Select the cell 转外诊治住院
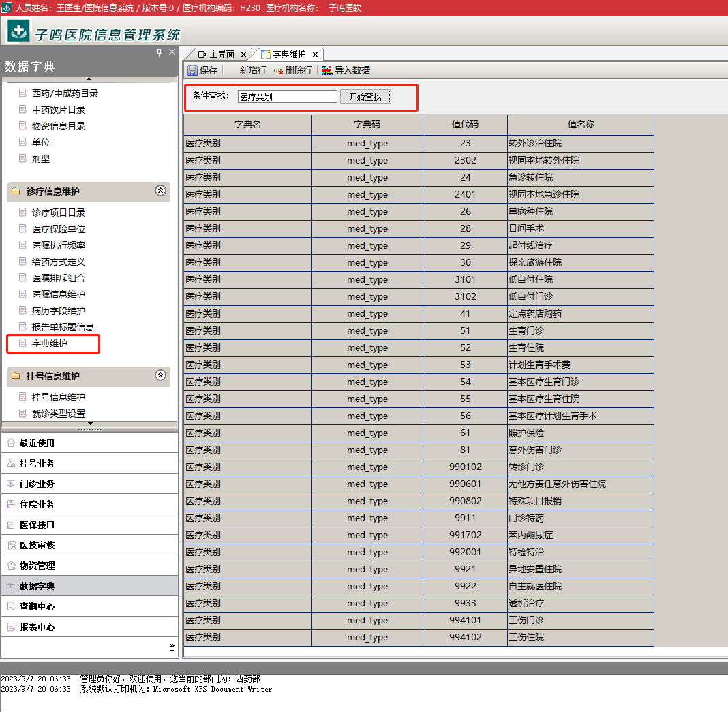This screenshot has width=728, height=712. (581, 143)
